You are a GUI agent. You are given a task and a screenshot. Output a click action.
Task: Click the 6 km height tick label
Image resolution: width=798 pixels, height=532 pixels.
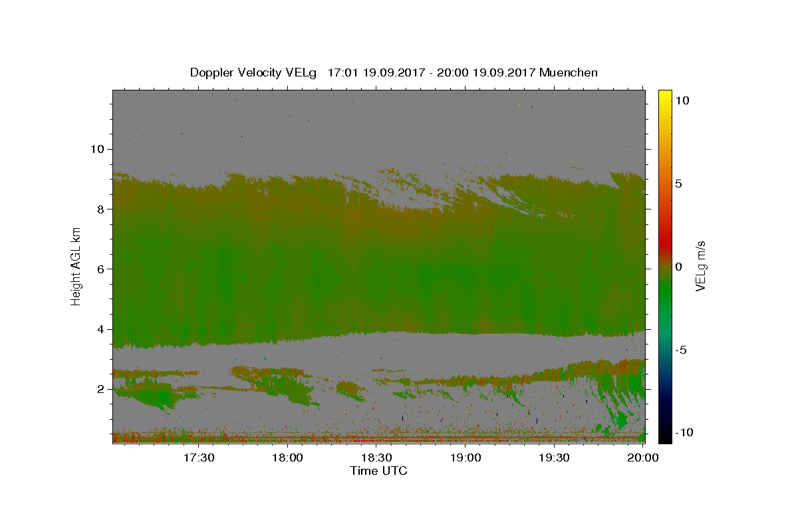(99, 269)
